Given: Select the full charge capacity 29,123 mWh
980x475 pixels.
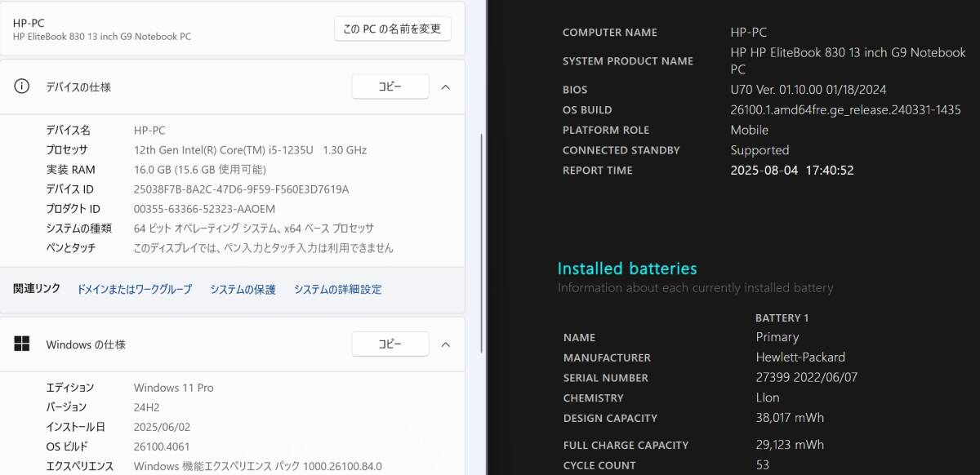Looking at the screenshot, I should coord(790,445).
